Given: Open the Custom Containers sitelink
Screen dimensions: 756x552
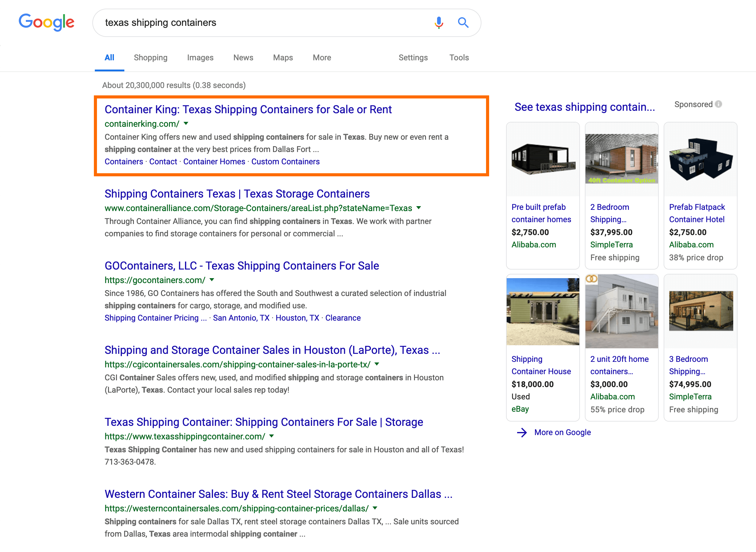Looking at the screenshot, I should [285, 162].
